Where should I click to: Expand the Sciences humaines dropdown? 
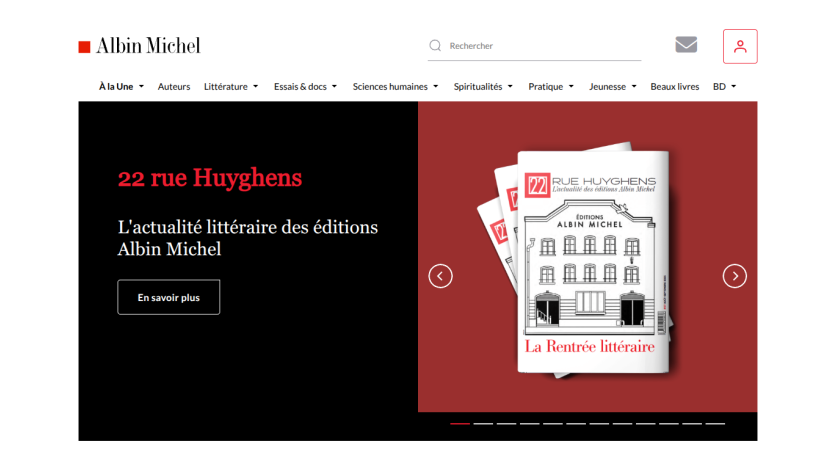point(395,87)
